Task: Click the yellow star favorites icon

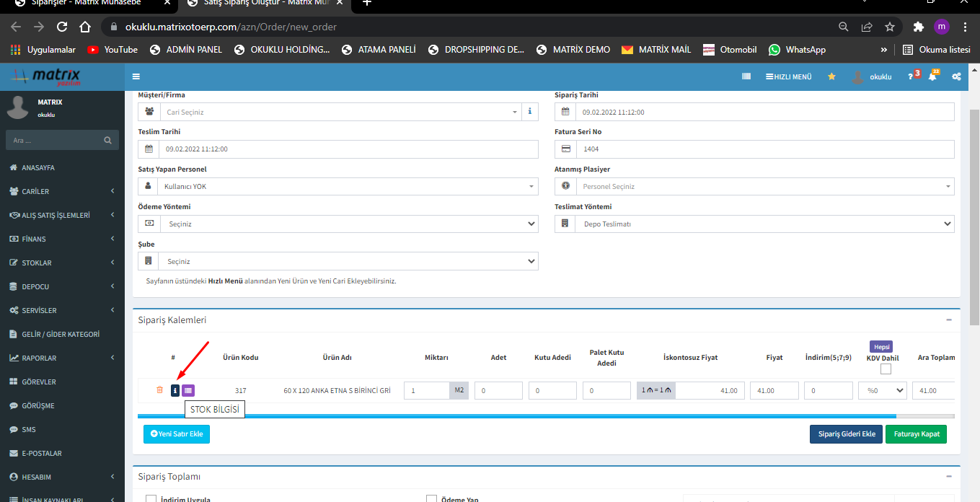Action: click(x=831, y=76)
